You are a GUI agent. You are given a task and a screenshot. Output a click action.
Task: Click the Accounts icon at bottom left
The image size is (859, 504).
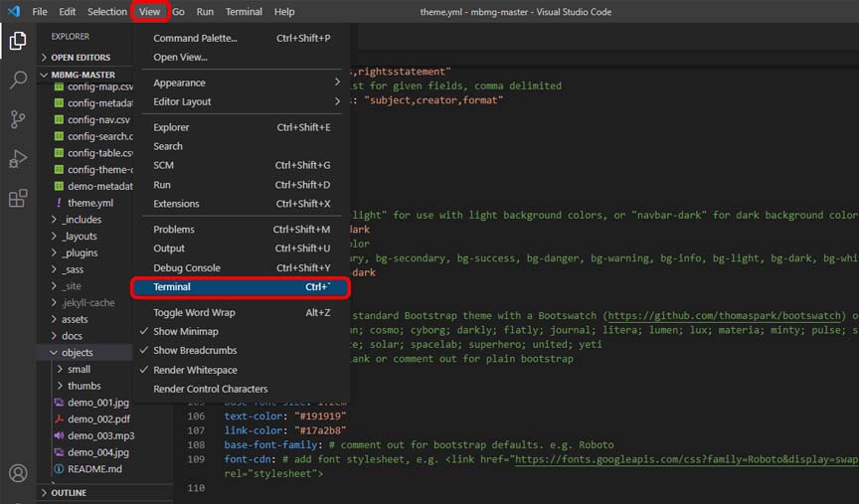(x=17, y=473)
